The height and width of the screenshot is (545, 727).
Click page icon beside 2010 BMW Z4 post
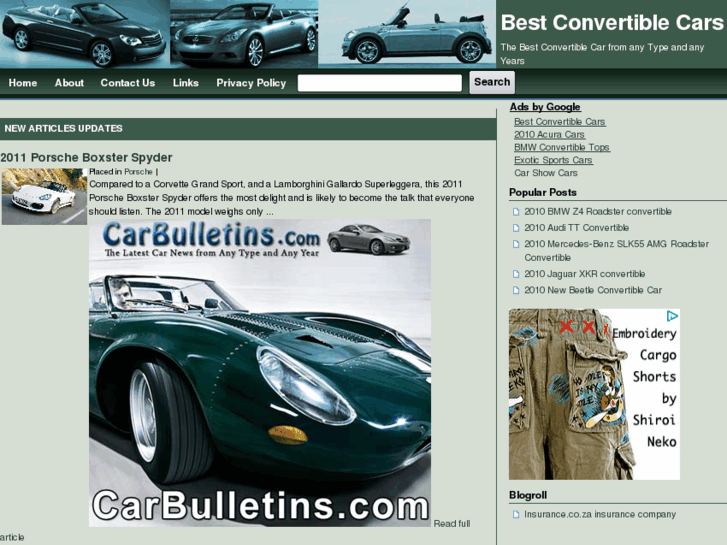coord(516,212)
